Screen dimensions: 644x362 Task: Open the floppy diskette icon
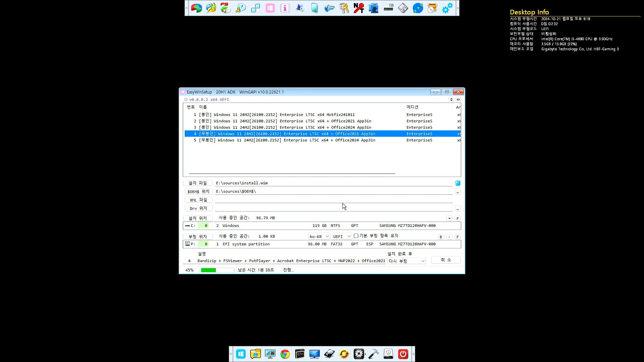[x=403, y=8]
